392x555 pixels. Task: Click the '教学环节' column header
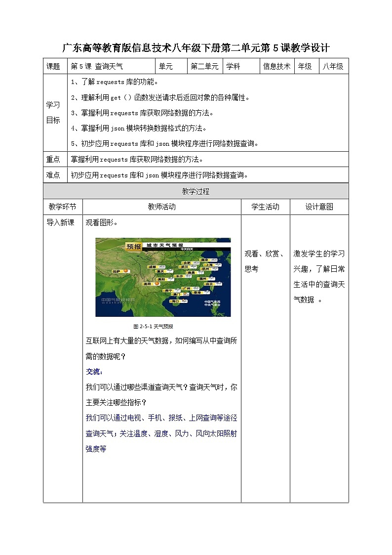click(63, 207)
